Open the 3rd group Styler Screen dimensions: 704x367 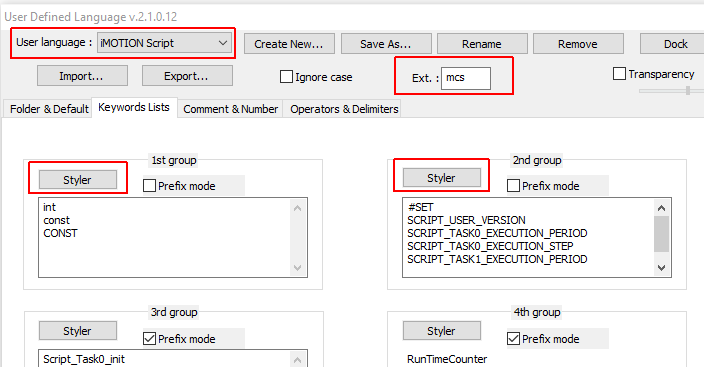click(78, 331)
